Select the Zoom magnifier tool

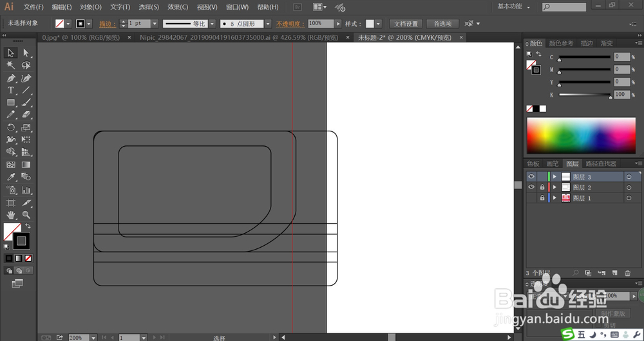click(x=26, y=215)
